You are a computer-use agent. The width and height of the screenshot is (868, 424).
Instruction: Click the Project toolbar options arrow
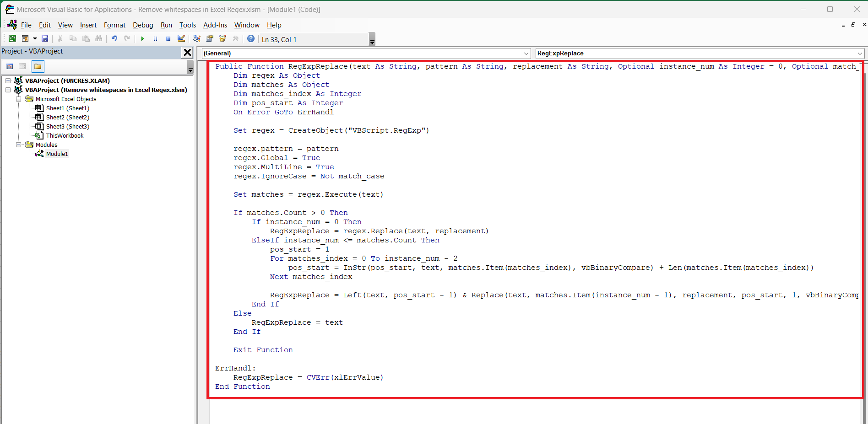point(190,67)
